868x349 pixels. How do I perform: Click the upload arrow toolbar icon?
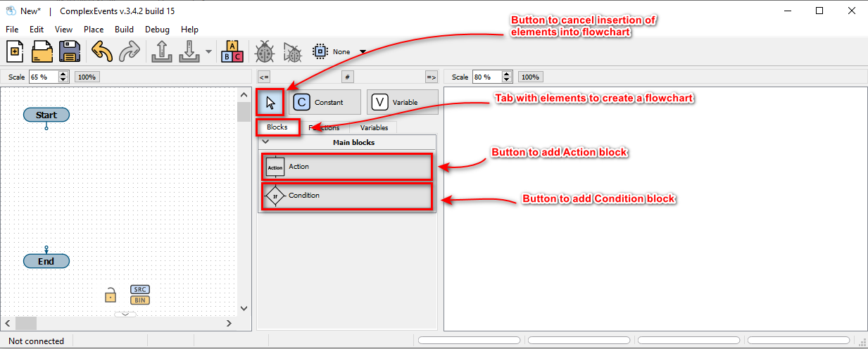[162, 52]
